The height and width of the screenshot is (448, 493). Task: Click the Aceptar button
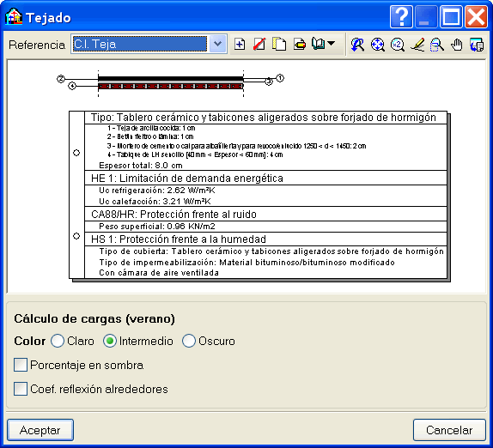(40, 430)
